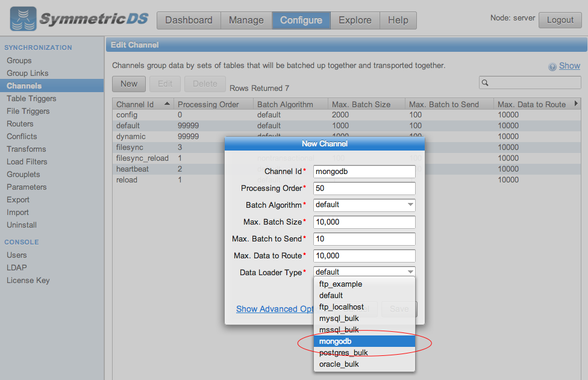Pick mysql_bulk data loader option
Image resolution: width=588 pixels, height=380 pixels.
pos(339,319)
